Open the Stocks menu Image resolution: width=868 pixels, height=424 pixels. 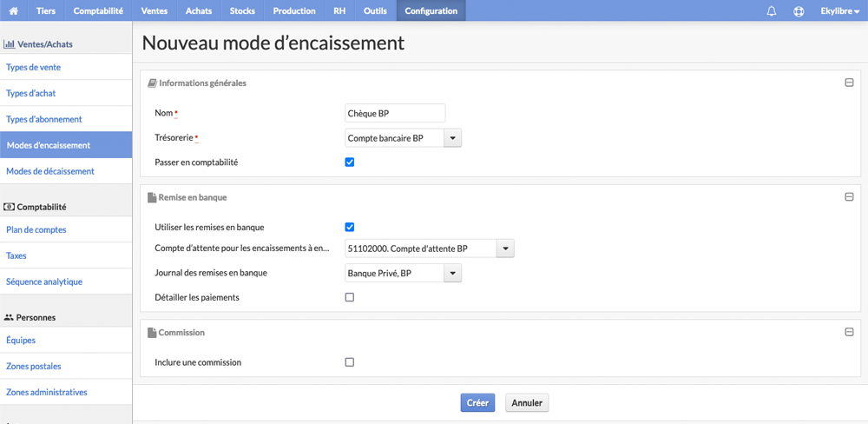coord(242,10)
